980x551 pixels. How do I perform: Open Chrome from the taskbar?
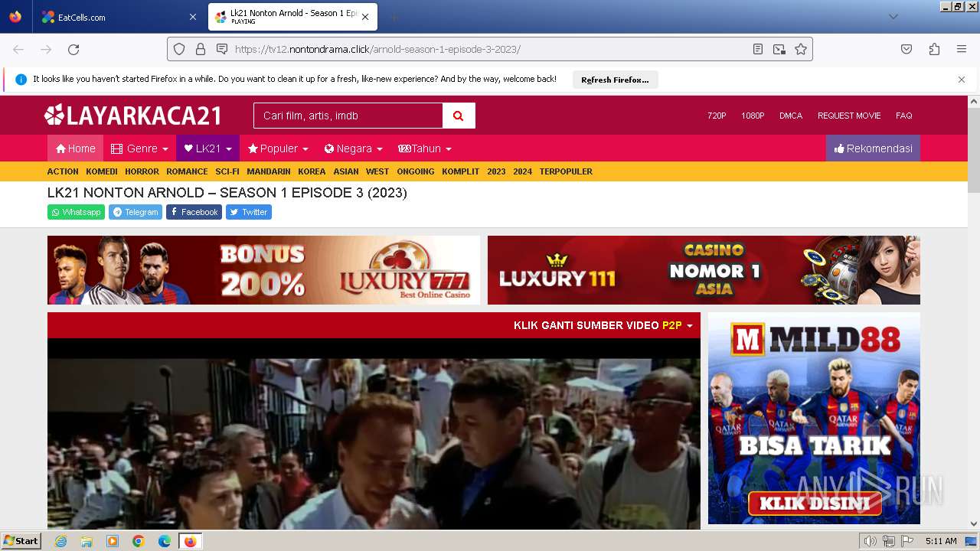coord(139,541)
